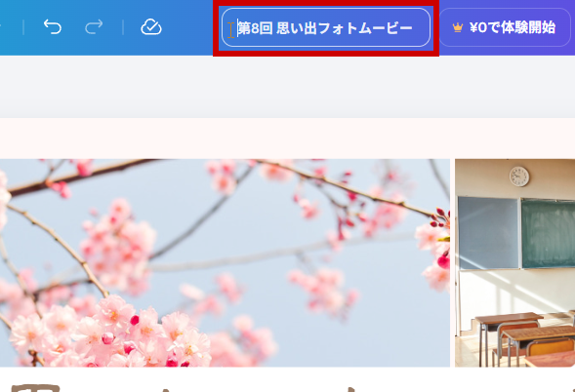Select the cherry blossom photo
The width and height of the screenshot is (575, 392).
click(x=225, y=262)
